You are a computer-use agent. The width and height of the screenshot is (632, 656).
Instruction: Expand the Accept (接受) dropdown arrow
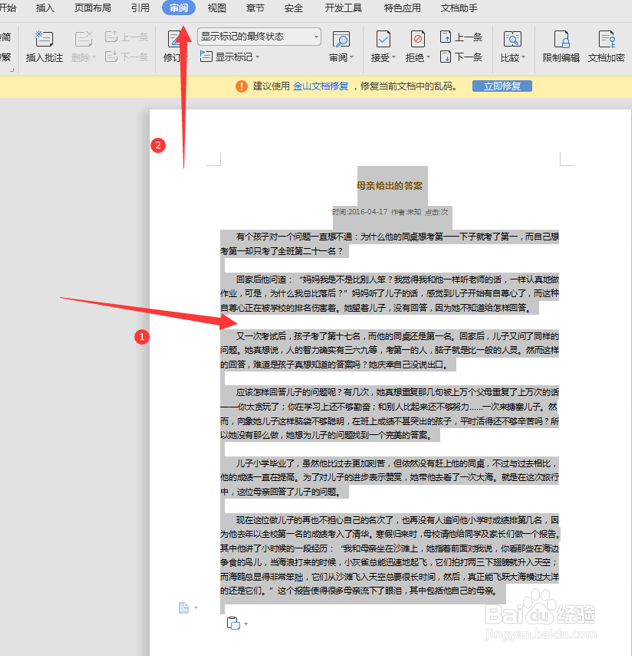394,57
